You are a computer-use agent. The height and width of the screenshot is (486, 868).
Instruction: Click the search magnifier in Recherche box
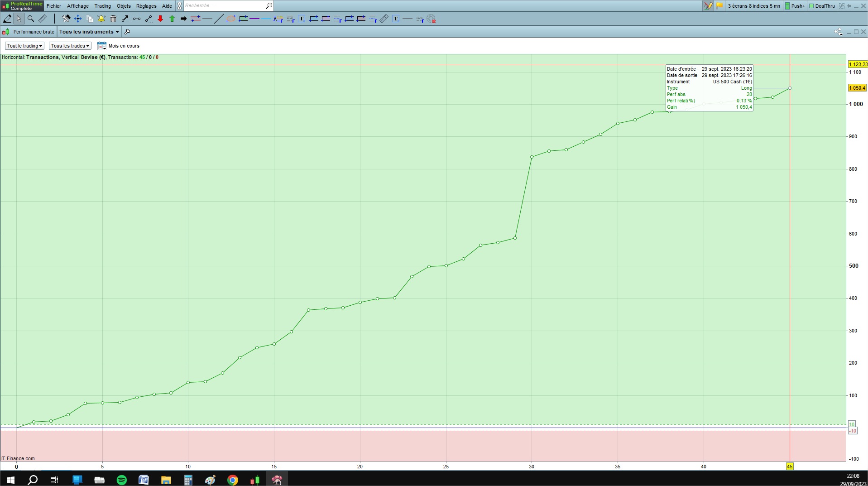[269, 6]
